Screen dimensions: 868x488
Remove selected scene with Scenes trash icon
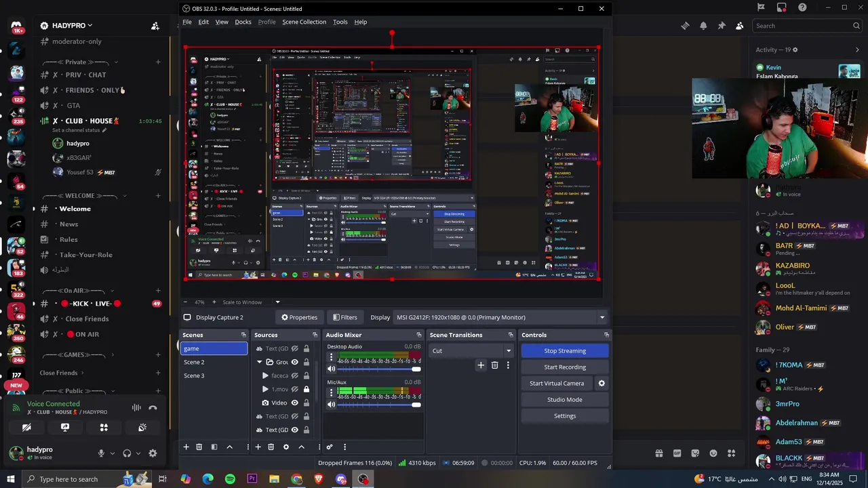[x=199, y=447]
